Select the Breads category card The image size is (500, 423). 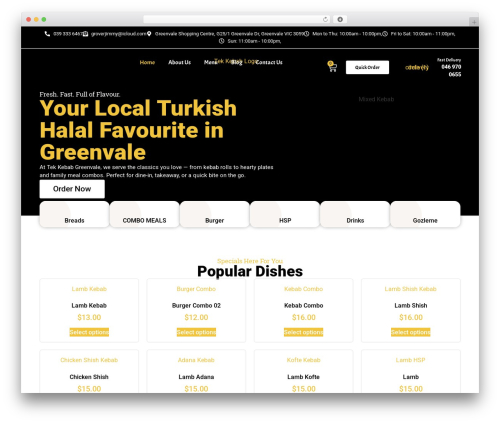[x=74, y=214]
